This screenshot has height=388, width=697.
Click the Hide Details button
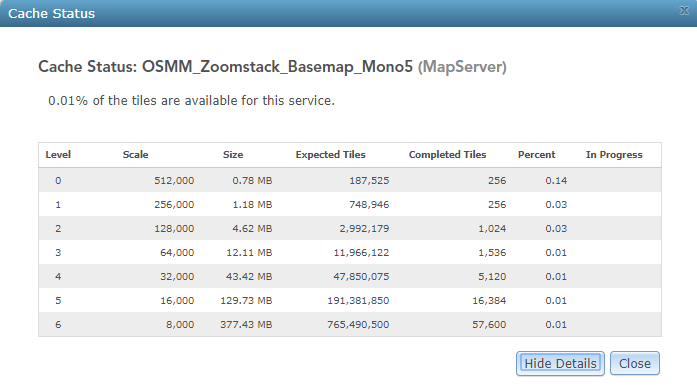pos(560,364)
